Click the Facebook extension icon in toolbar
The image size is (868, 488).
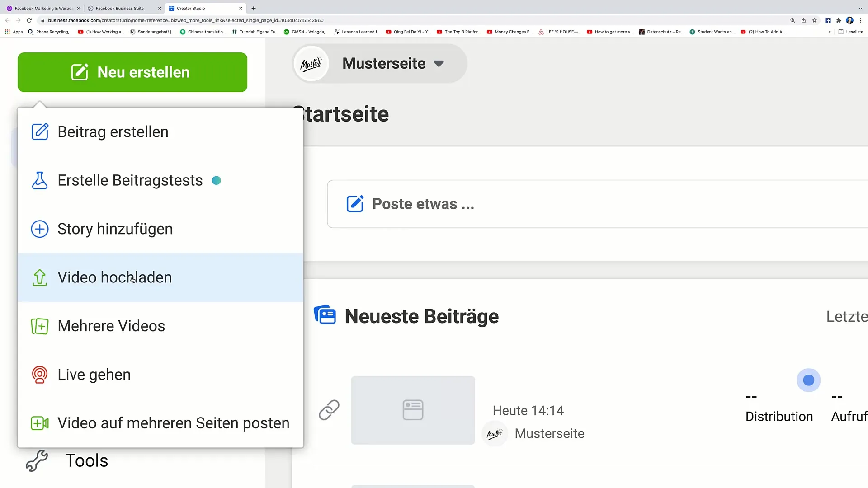[828, 20]
